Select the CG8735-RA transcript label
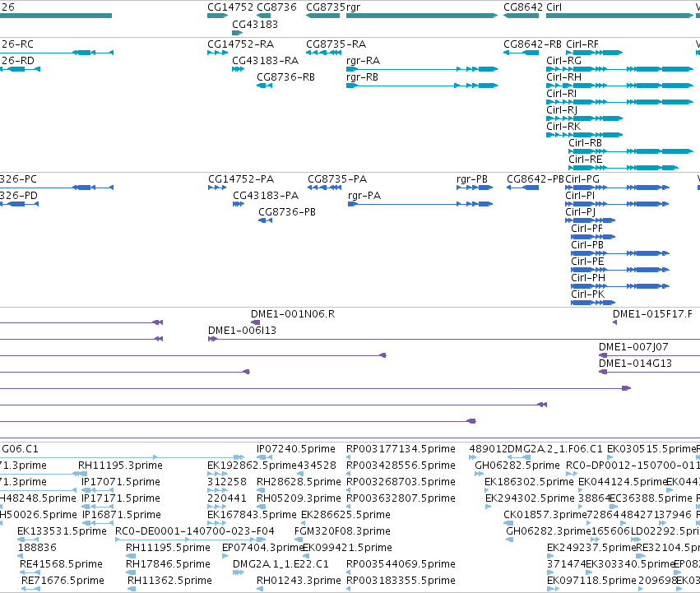The width and height of the screenshot is (700, 593). 336,44
